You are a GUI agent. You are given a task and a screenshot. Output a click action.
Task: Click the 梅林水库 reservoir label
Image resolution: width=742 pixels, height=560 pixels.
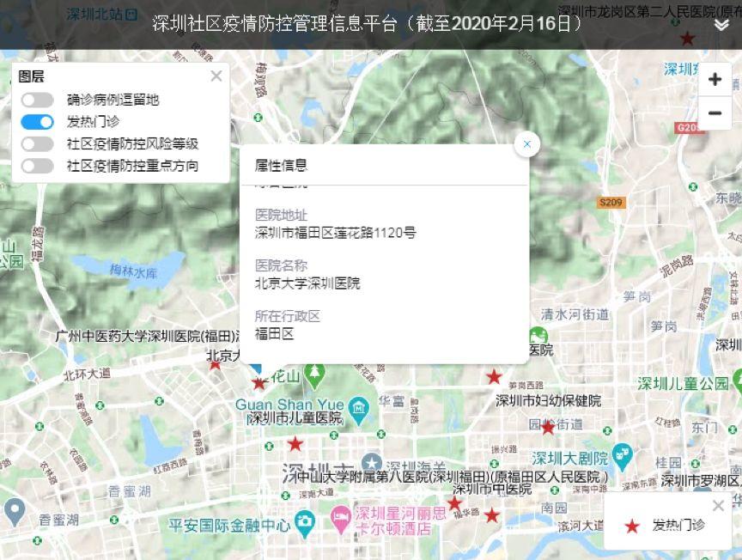pyautogui.click(x=133, y=271)
